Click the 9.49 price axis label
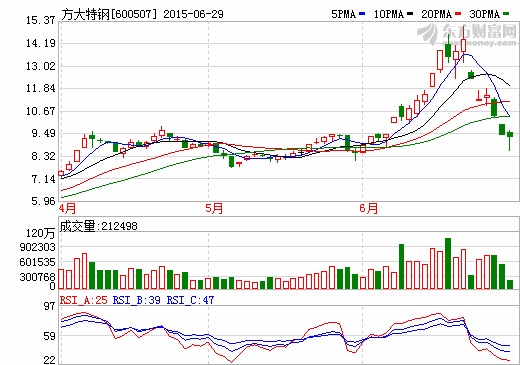520x365 pixels. click(x=43, y=134)
